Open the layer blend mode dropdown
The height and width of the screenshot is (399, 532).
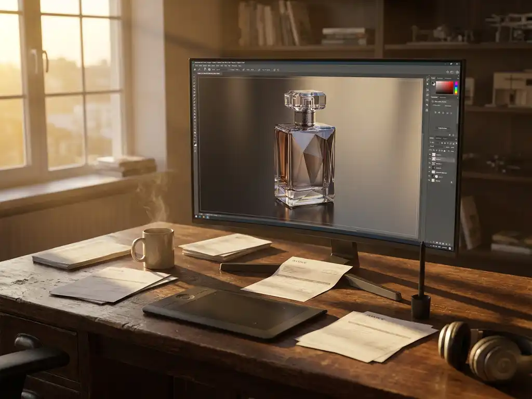pos(432,147)
